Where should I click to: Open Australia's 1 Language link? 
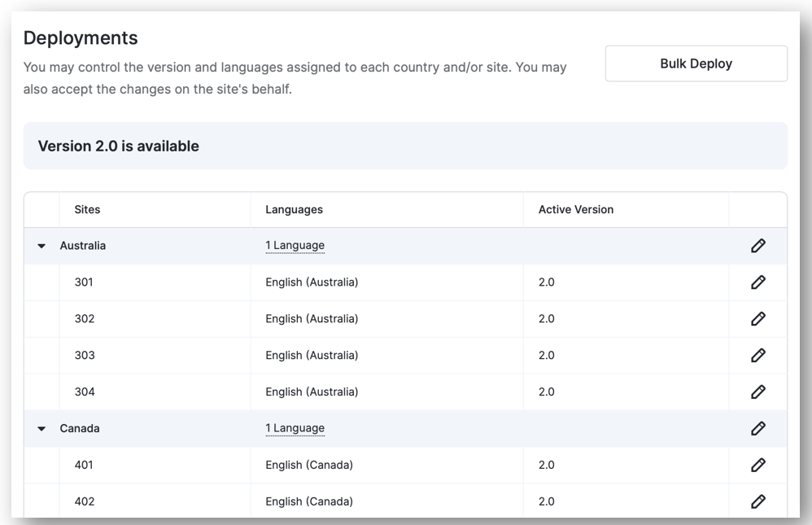(295, 246)
